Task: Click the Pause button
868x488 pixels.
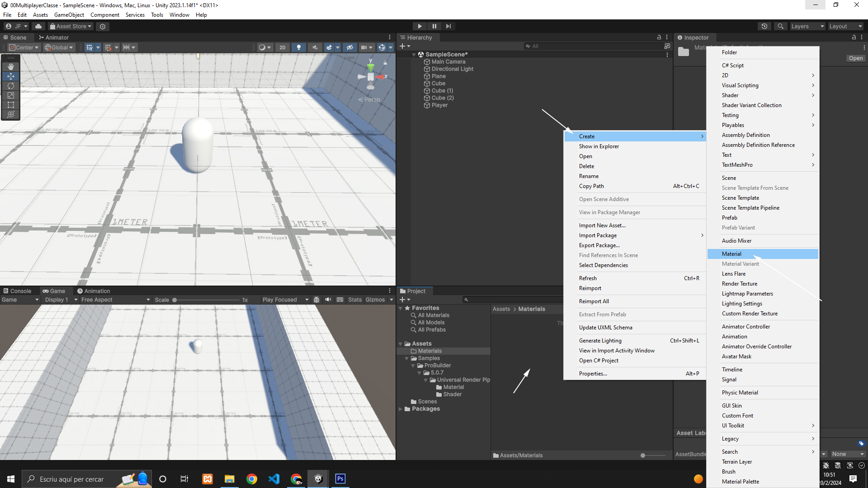Action: tap(434, 26)
